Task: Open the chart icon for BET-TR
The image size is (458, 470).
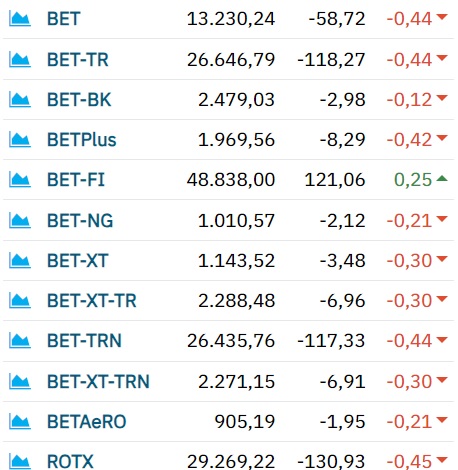Action: pyautogui.click(x=20, y=60)
